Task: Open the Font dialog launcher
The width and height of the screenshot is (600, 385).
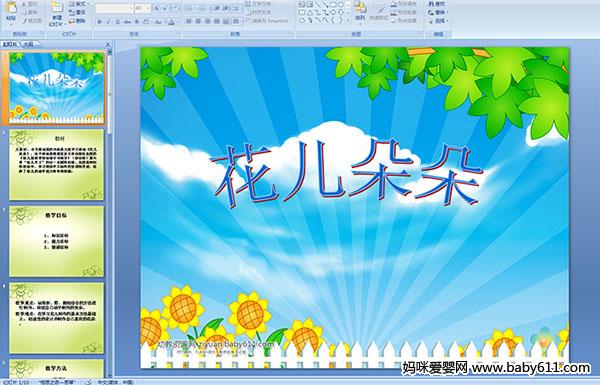Action: (178, 33)
